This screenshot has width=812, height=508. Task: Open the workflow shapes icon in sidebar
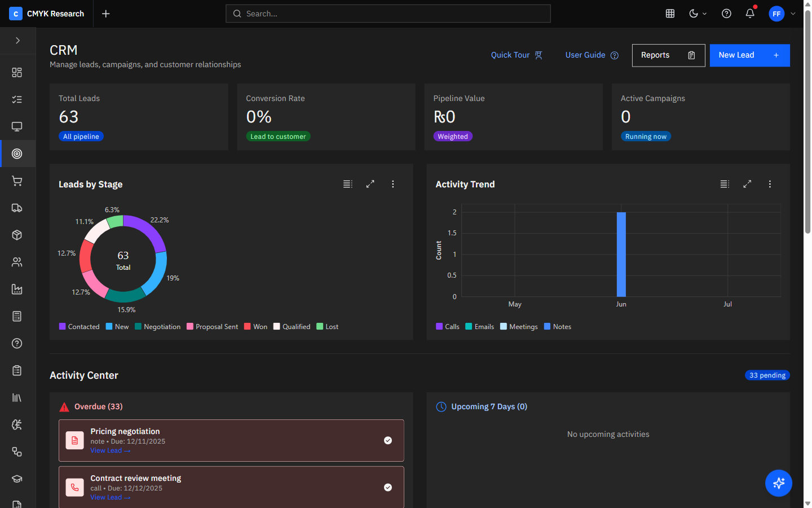(17, 452)
